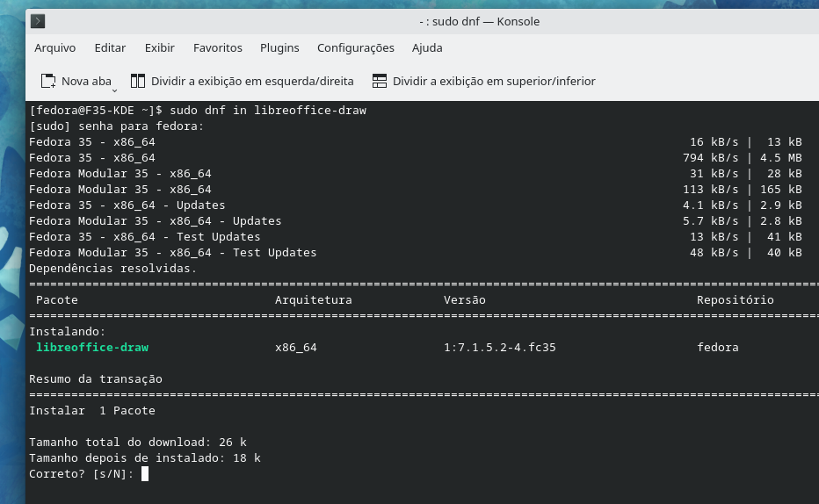Click the Nova aba new-tab icon
Viewport: 819px width, 504px height.
(48, 81)
